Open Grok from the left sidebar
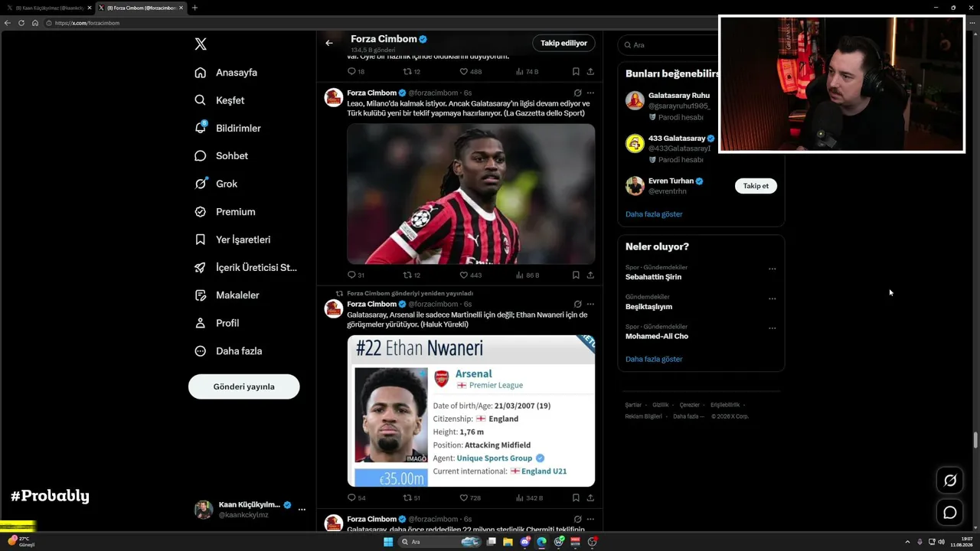This screenshot has width=980, height=551. pos(216,184)
